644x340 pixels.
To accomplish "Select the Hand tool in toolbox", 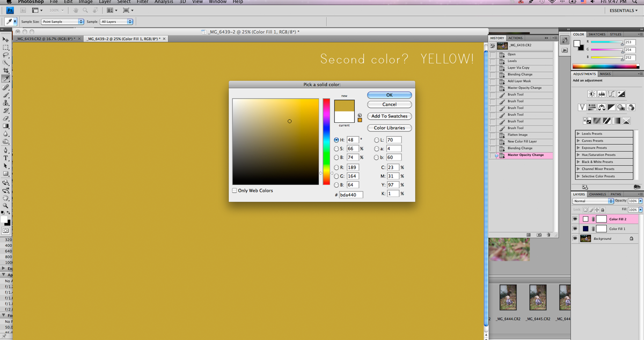I will click(6, 198).
